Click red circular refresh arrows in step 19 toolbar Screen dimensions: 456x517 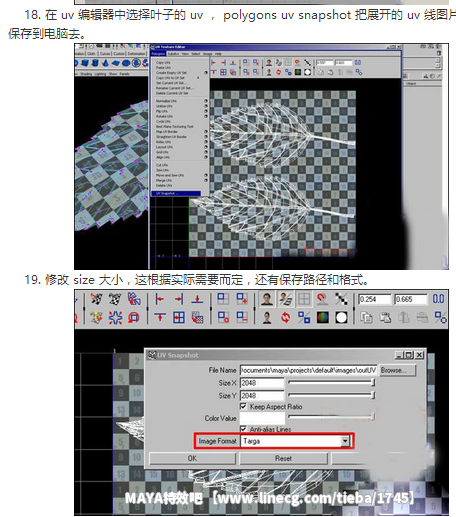pos(285,317)
